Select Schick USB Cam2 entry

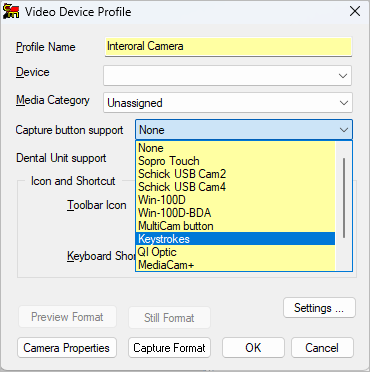click(235, 174)
